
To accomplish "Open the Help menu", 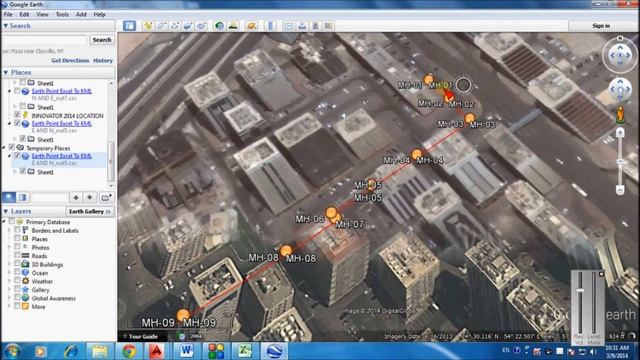I will (100, 14).
